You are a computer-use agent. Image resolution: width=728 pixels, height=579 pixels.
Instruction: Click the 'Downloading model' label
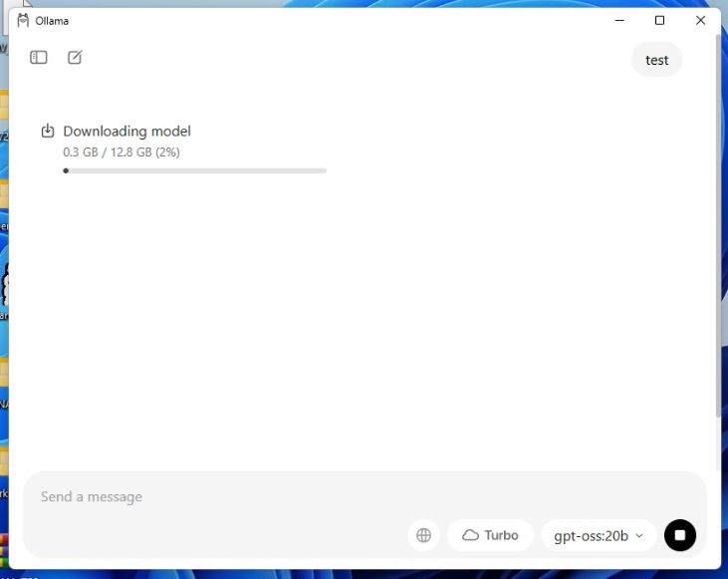click(126, 131)
